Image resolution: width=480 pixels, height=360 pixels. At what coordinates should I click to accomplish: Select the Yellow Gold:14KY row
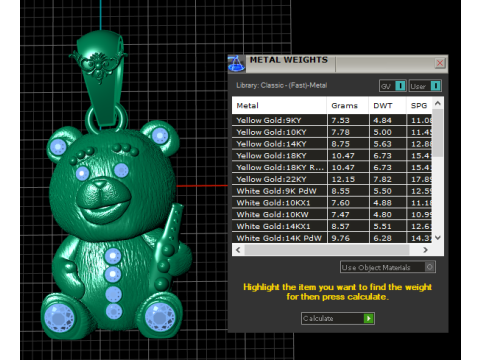point(332,144)
